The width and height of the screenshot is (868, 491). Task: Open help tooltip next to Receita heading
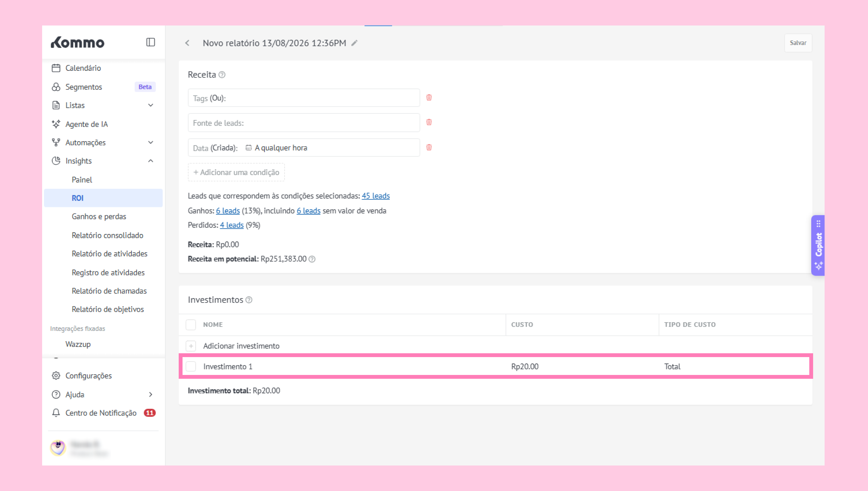coord(222,75)
